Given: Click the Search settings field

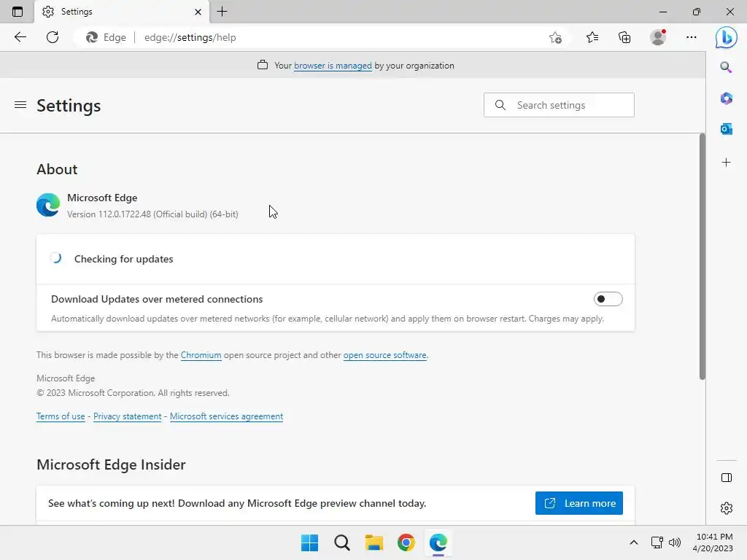Looking at the screenshot, I should coord(559,105).
